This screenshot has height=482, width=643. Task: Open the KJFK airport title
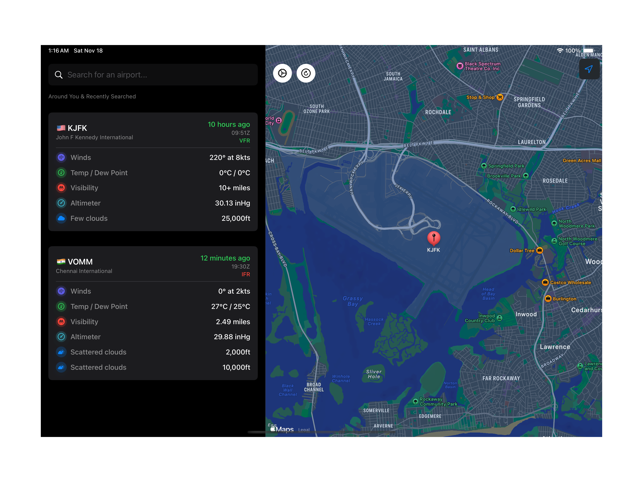pos(77,128)
